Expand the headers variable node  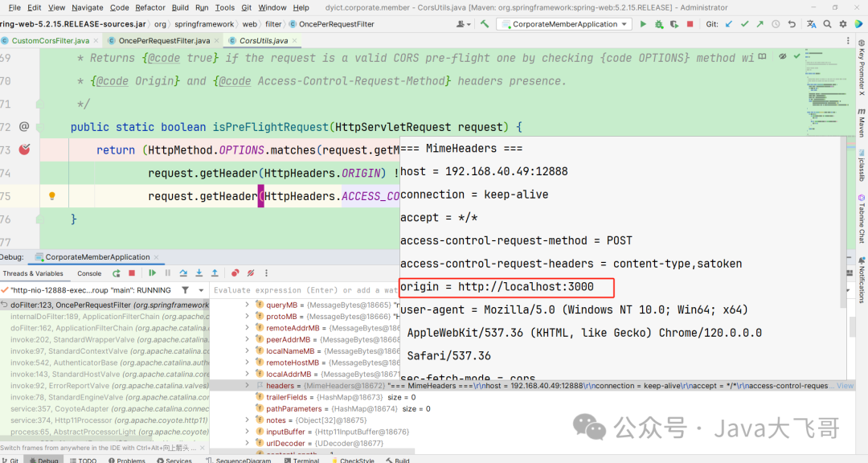[247, 386]
